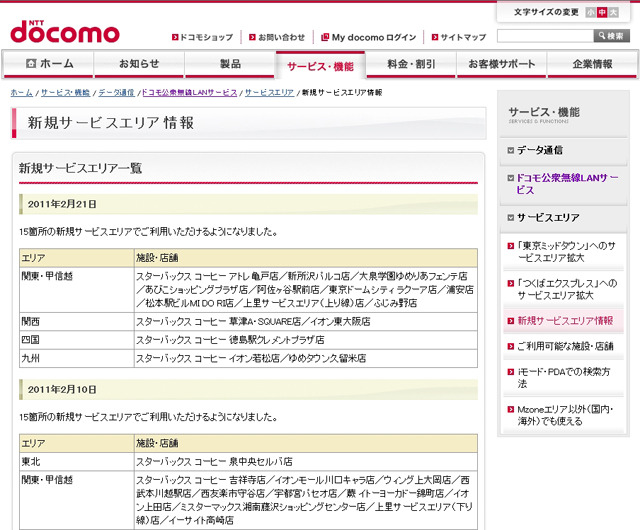The width and height of the screenshot is (640, 530).
Task: Click breadcrumb link サービスエリア
Action: pos(269,93)
